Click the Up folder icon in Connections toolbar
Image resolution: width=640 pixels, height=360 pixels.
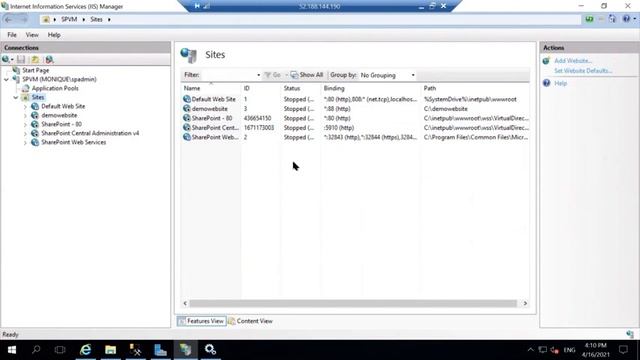(36, 60)
